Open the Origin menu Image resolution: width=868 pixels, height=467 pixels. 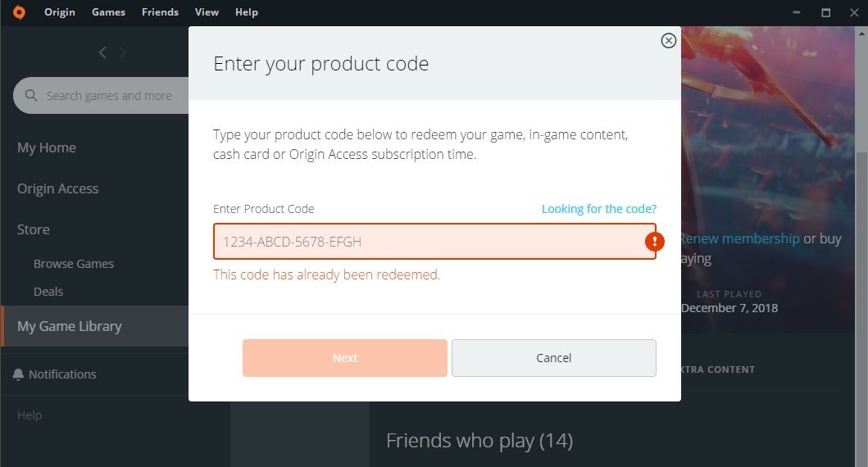tap(59, 12)
